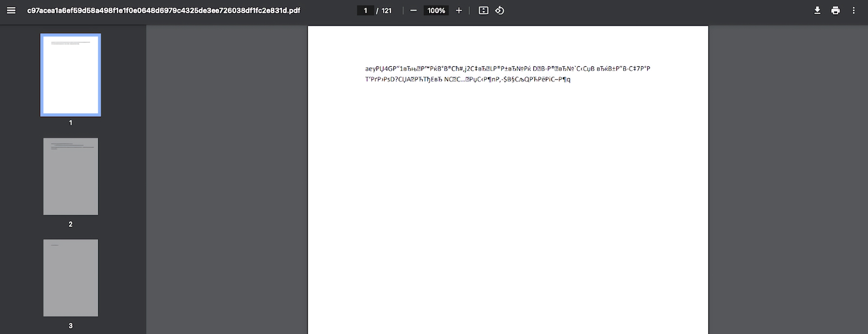The height and width of the screenshot is (334, 868).
Task: Click the total page count 121
Action: pos(386,10)
